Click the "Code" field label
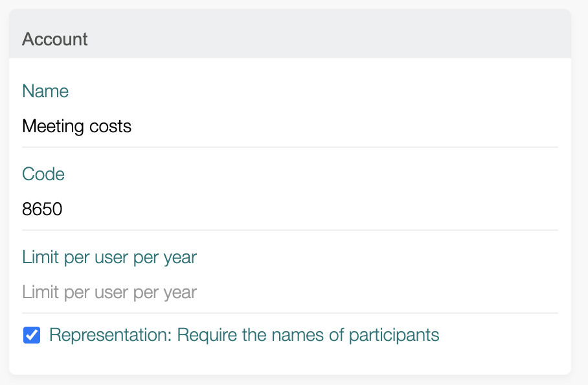Screen dimensions: 588x385 (43, 174)
